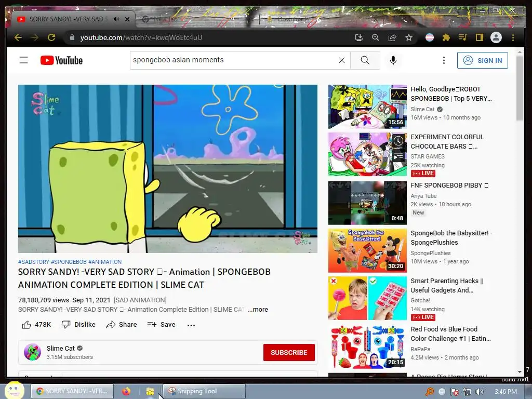The height and width of the screenshot is (399, 532).
Task: Open the #ANIMATION hashtag link
Action: point(105,262)
